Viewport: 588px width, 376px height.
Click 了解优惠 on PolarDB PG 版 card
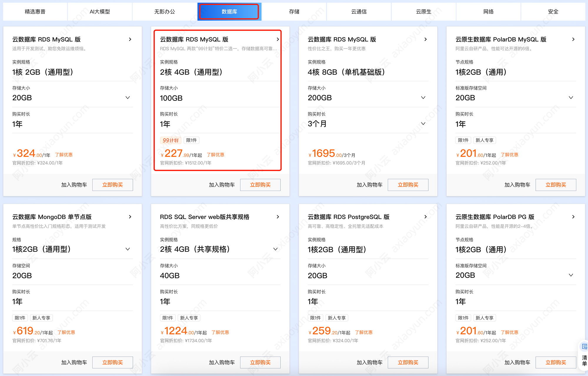tap(510, 332)
